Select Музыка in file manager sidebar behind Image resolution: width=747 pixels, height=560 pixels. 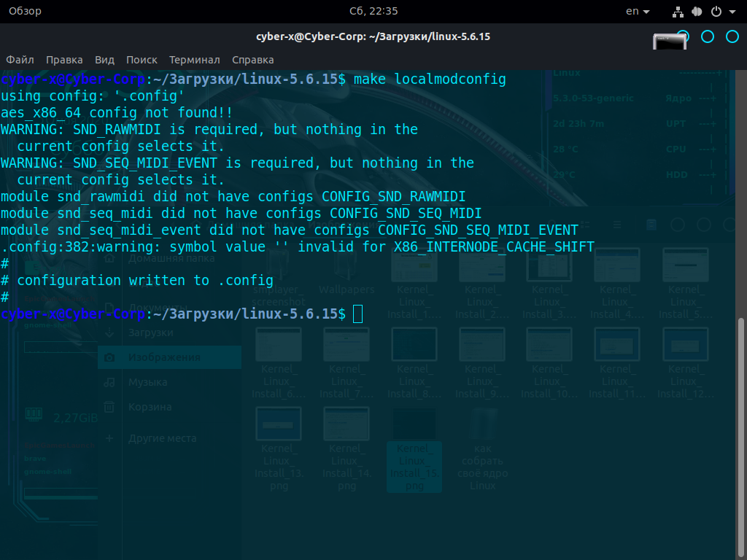point(147,382)
